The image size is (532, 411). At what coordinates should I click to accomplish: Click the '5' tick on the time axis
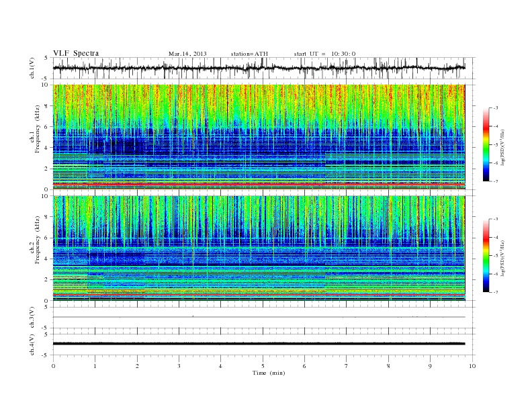click(x=263, y=366)
